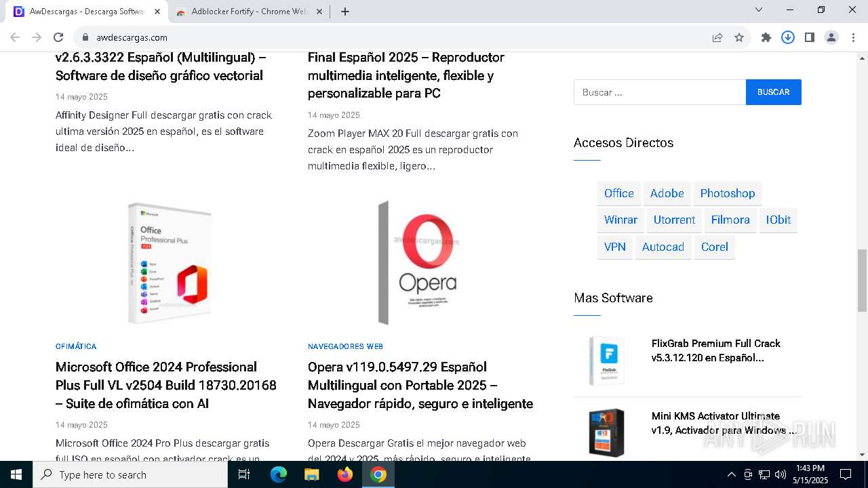Open the IObit shortcut tag
Screen dimensions: 868x488
pos(778,220)
